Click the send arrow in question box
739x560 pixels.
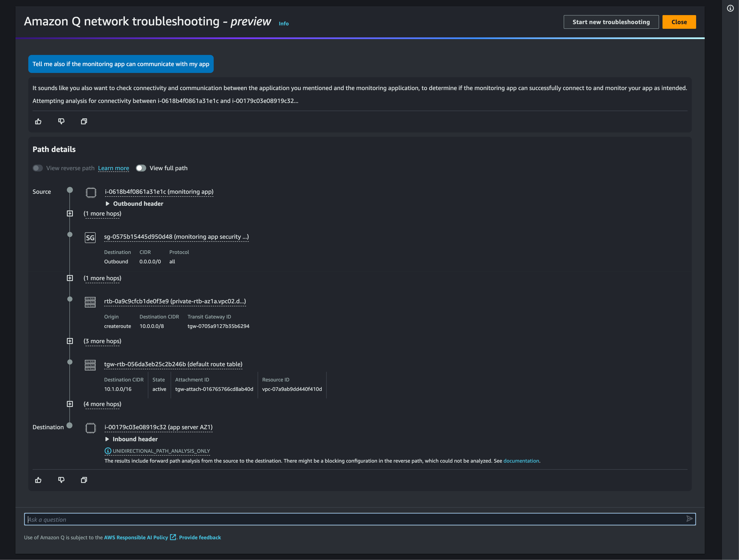tap(689, 519)
